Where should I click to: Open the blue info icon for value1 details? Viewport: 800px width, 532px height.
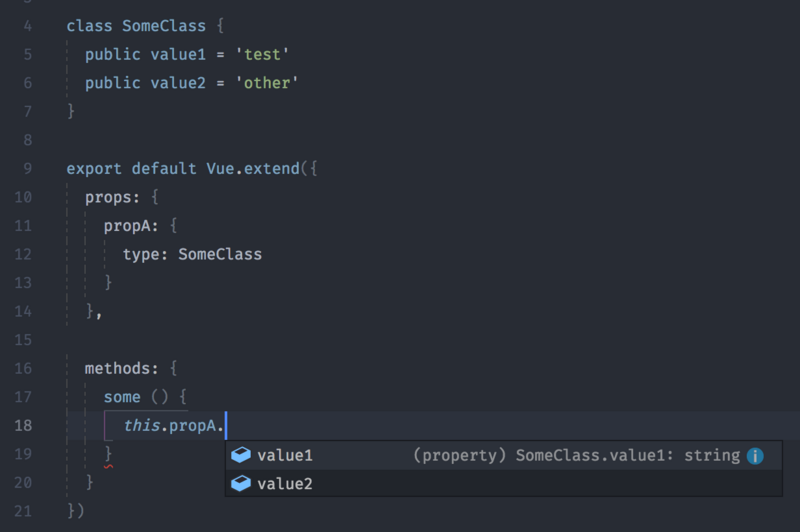pyautogui.click(x=756, y=456)
